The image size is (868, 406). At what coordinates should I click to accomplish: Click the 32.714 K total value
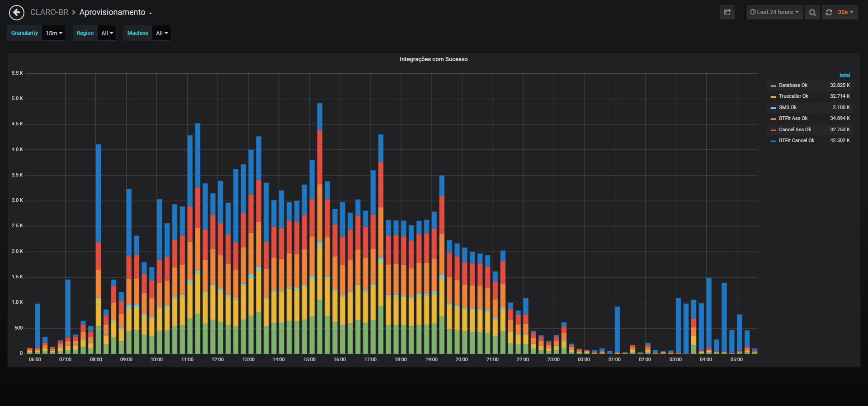pos(840,96)
